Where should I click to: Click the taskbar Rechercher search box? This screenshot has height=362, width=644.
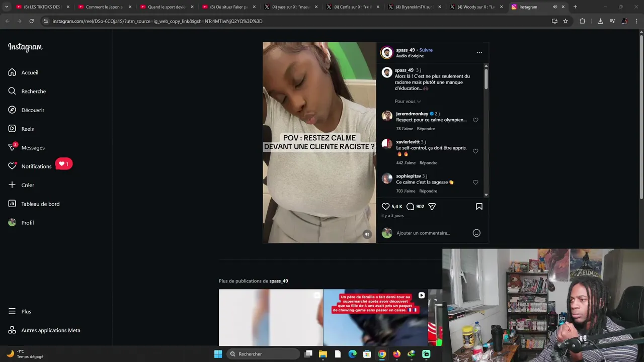[x=263, y=354]
